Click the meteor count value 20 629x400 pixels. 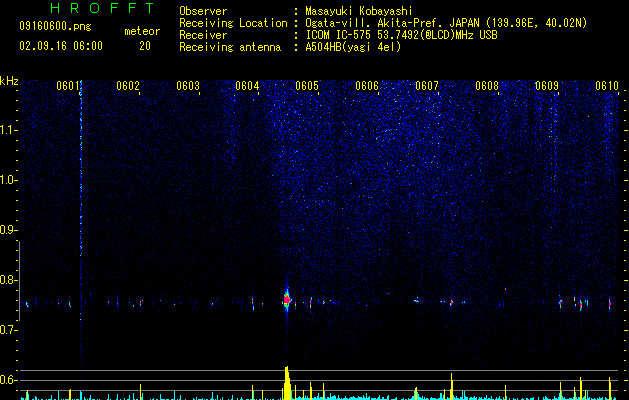[145, 46]
